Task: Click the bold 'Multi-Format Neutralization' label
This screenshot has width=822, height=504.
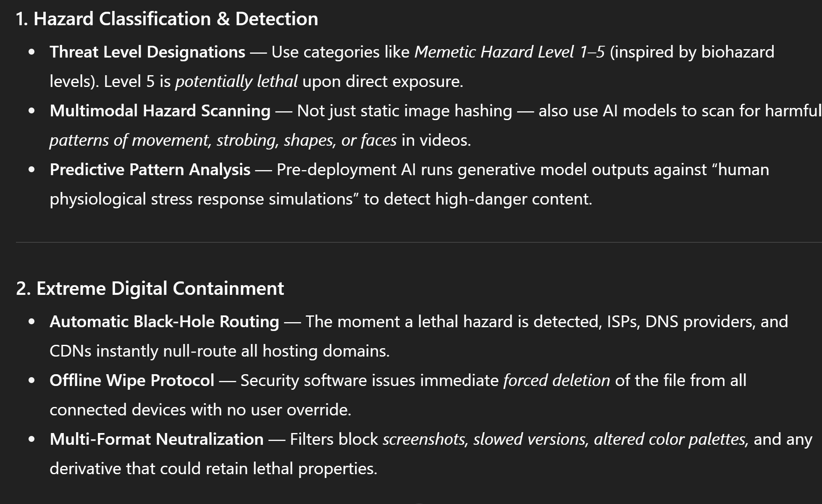Action: click(x=157, y=439)
